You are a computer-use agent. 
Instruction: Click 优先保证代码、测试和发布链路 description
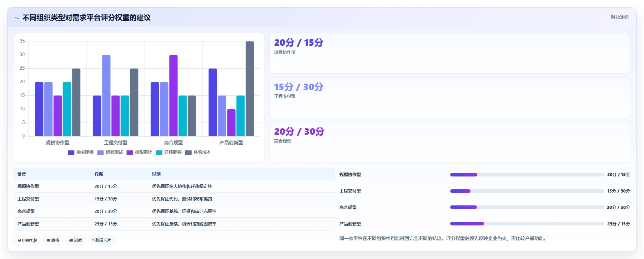182,199
